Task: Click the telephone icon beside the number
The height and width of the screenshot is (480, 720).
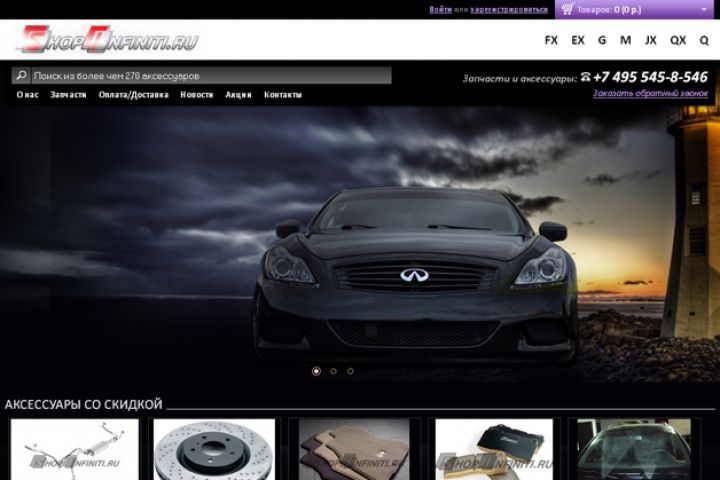Action: [x=585, y=77]
